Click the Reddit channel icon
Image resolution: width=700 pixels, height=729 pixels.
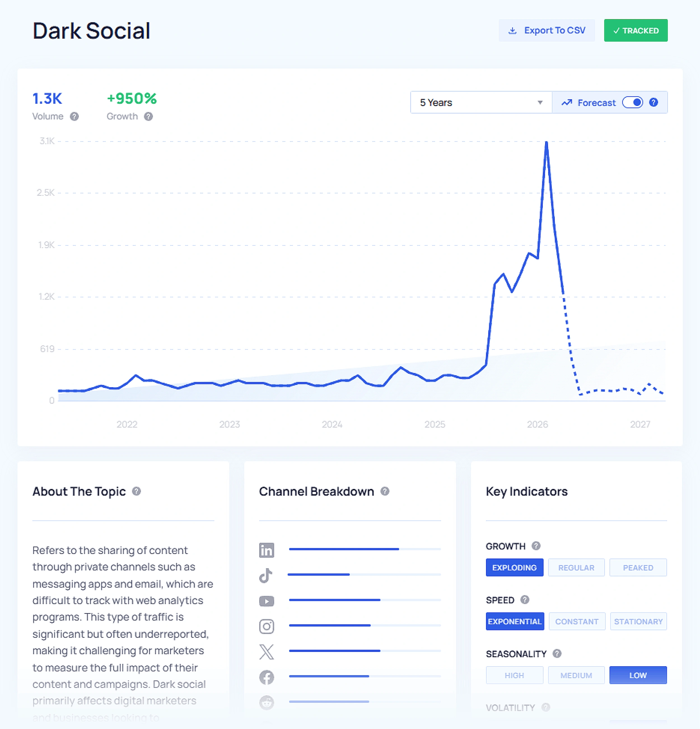(266, 703)
